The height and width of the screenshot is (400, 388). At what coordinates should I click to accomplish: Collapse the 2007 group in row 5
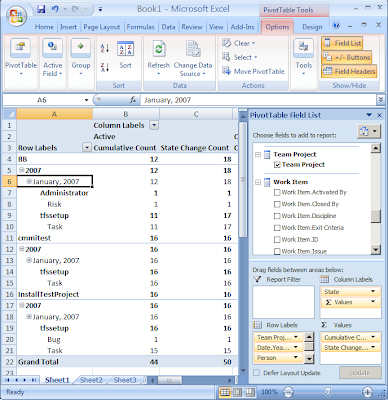click(x=22, y=170)
